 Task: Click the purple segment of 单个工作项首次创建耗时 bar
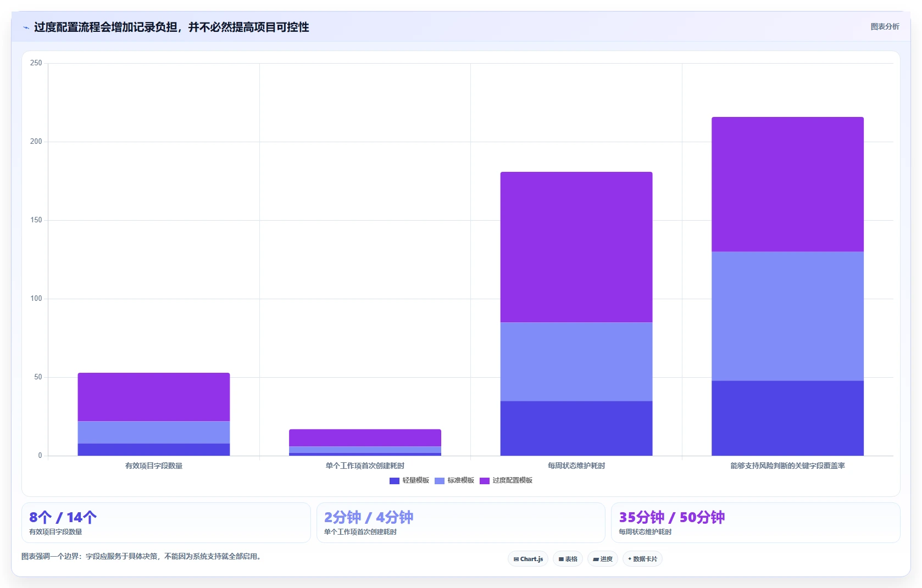pyautogui.click(x=365, y=438)
